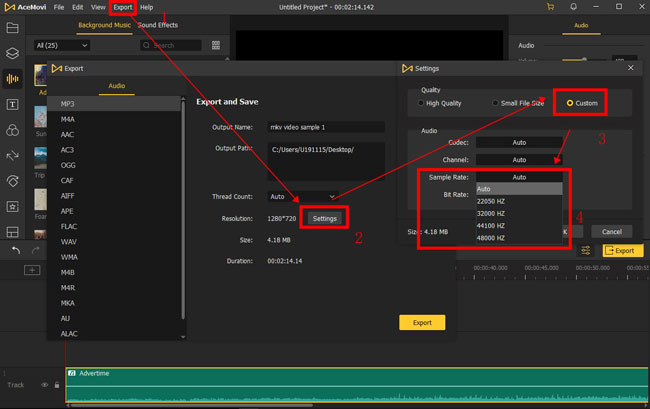Choose Auto in sample rate list
The width and height of the screenshot is (650, 409).
tap(519, 189)
